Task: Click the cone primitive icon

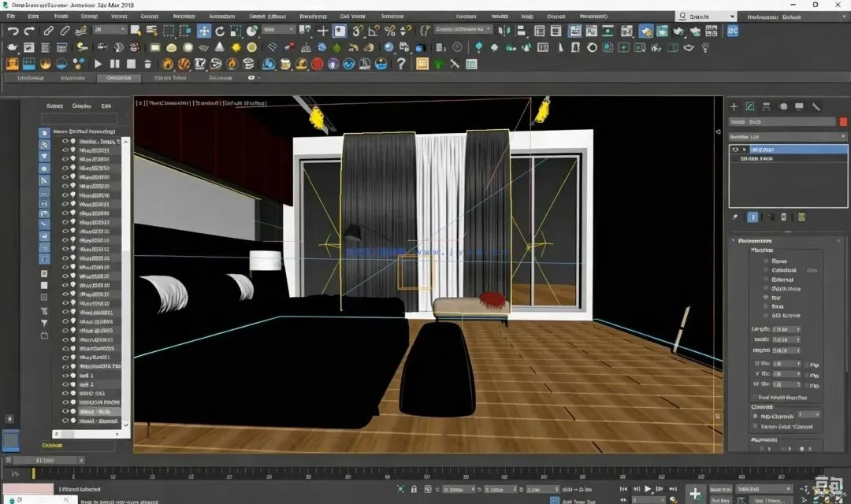Action: click(x=219, y=47)
